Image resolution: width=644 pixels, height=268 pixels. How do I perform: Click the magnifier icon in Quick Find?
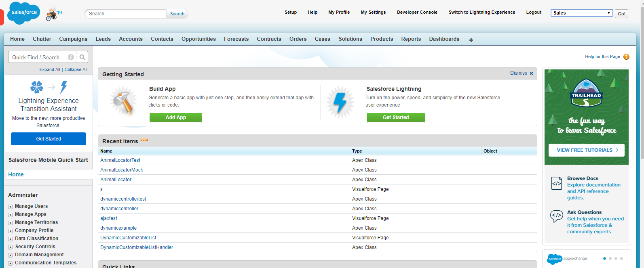82,57
